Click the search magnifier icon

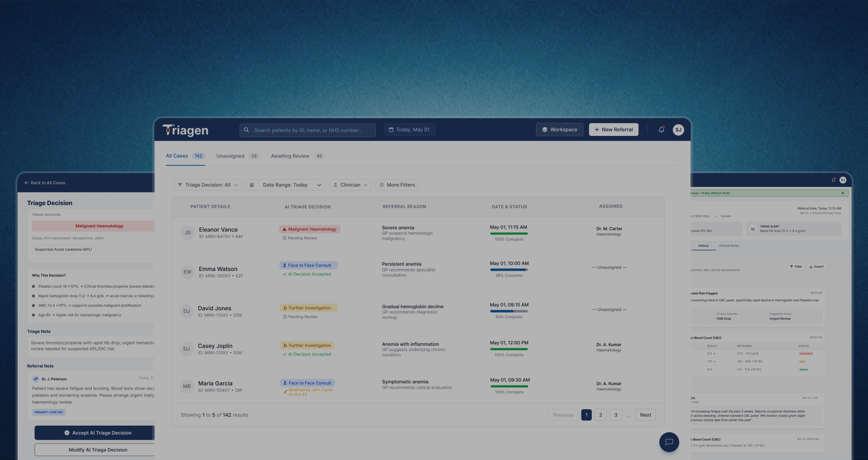pyautogui.click(x=246, y=130)
